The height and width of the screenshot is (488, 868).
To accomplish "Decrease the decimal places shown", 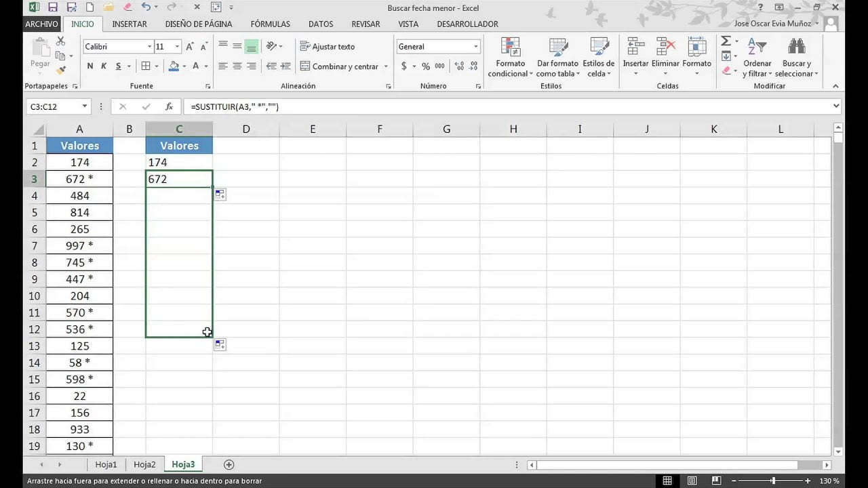I will point(474,66).
